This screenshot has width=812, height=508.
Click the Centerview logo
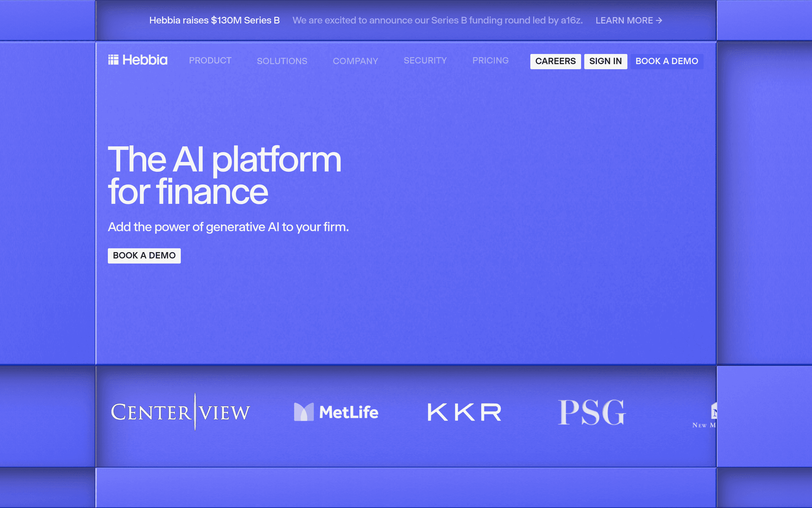pyautogui.click(x=180, y=411)
